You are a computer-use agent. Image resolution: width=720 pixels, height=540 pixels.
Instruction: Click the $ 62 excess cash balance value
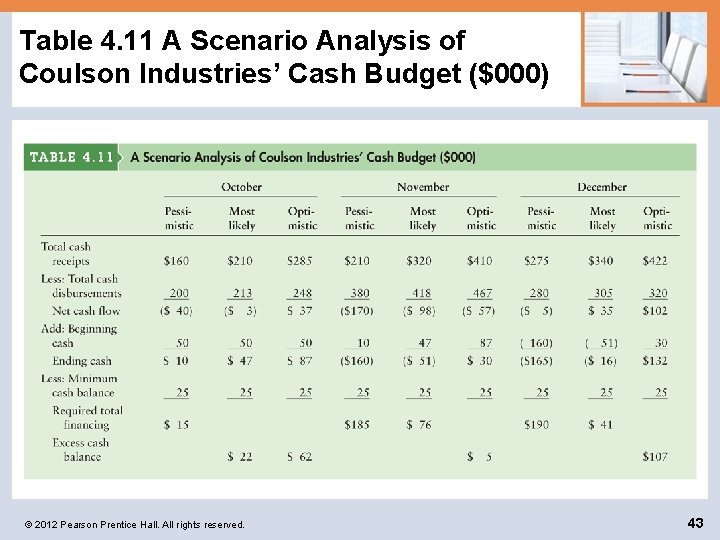[x=299, y=457]
